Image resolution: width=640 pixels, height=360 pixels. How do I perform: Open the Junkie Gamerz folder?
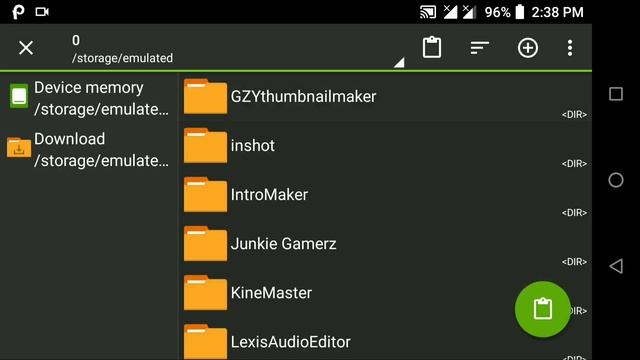coord(385,244)
